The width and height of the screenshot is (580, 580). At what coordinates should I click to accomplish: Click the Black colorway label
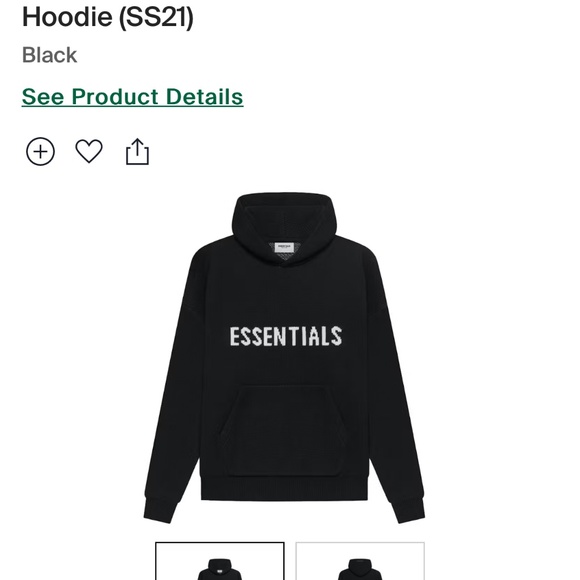49,55
